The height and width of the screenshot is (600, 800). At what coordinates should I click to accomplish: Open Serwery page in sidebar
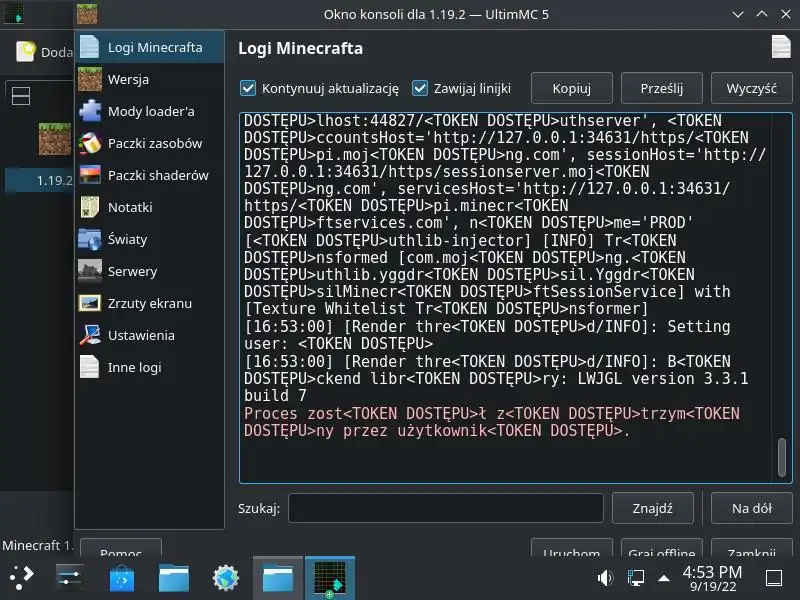(x=149, y=271)
